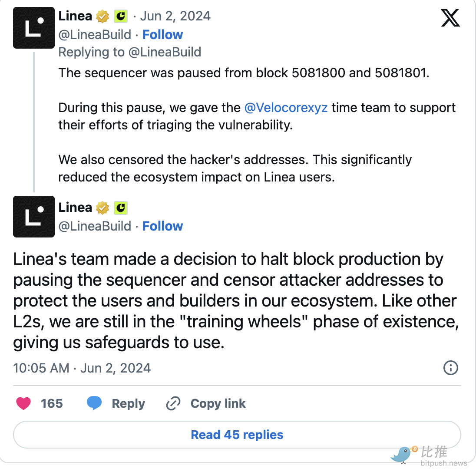
Task: Click the Linea avatar in the reply tweet
Action: 34,28
